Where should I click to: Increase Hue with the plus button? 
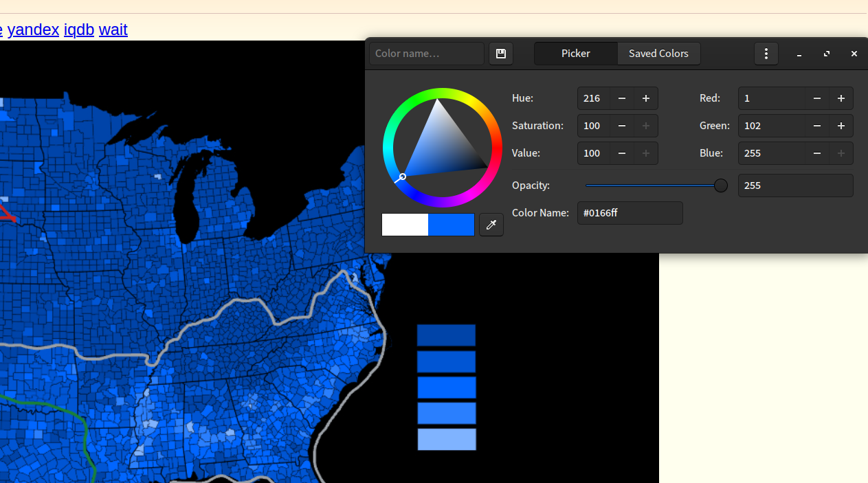(x=646, y=98)
